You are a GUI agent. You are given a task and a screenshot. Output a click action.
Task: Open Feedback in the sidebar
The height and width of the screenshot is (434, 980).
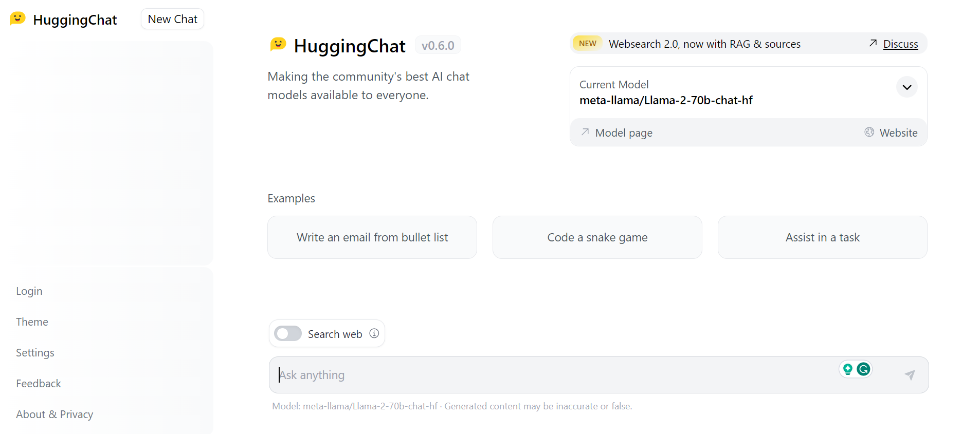click(39, 384)
